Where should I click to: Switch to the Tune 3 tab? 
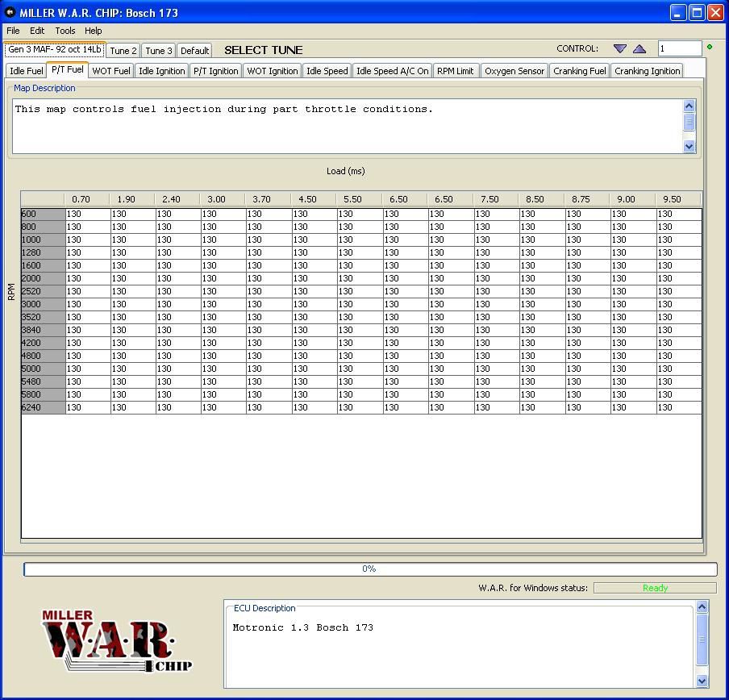tap(159, 51)
